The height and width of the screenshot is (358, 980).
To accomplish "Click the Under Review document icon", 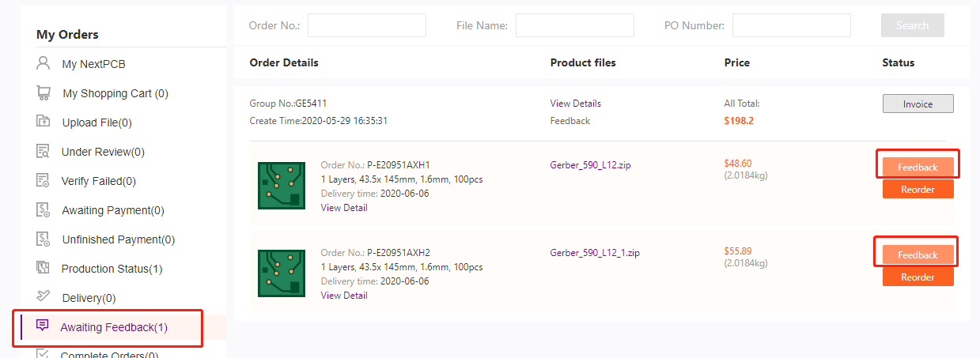I will pyautogui.click(x=44, y=151).
